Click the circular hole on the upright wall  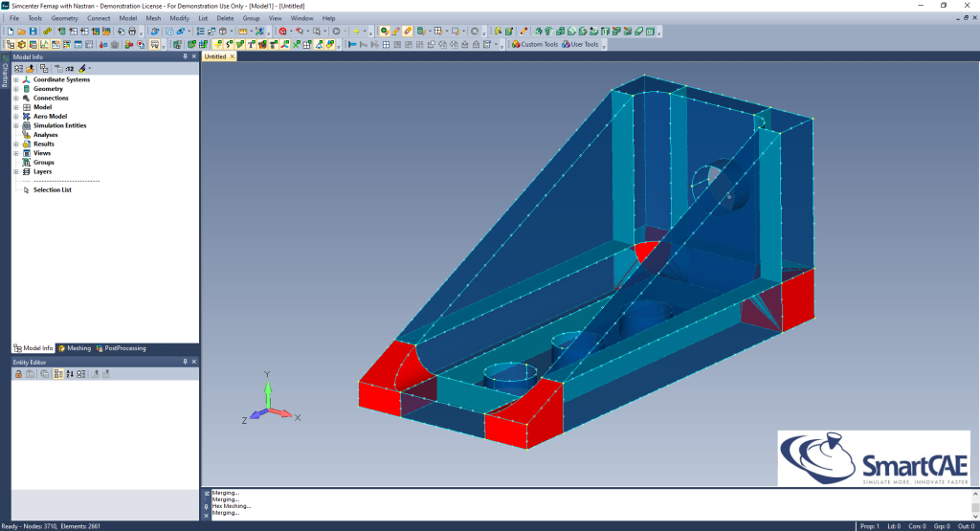coord(720,186)
